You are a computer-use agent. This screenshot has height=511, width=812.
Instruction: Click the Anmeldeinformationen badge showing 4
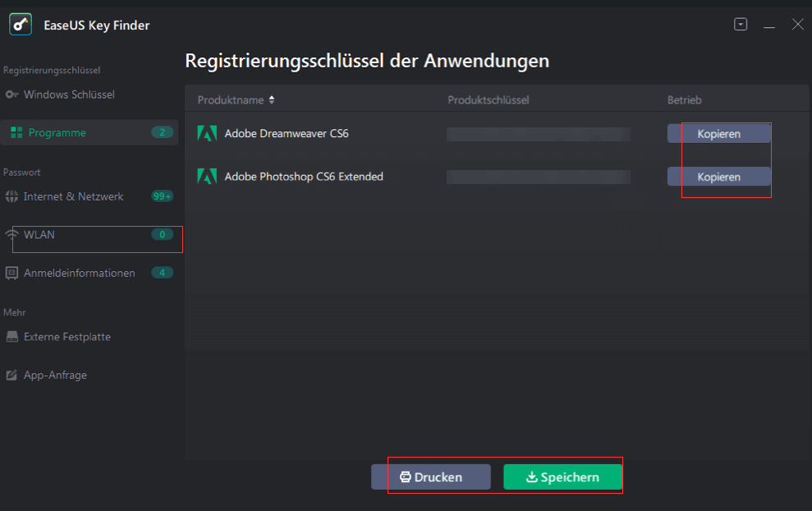[162, 273]
